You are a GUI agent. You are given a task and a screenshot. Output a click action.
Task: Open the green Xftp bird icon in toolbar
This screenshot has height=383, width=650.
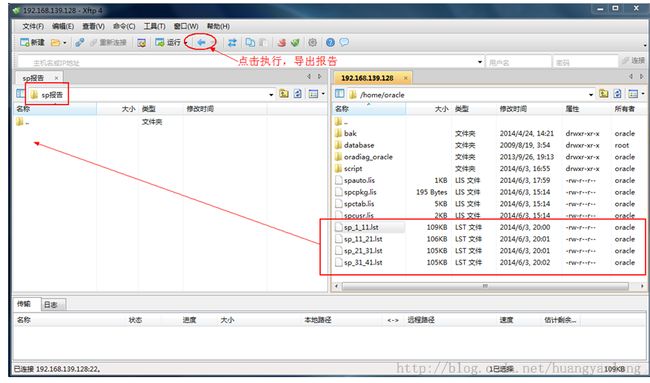point(295,42)
